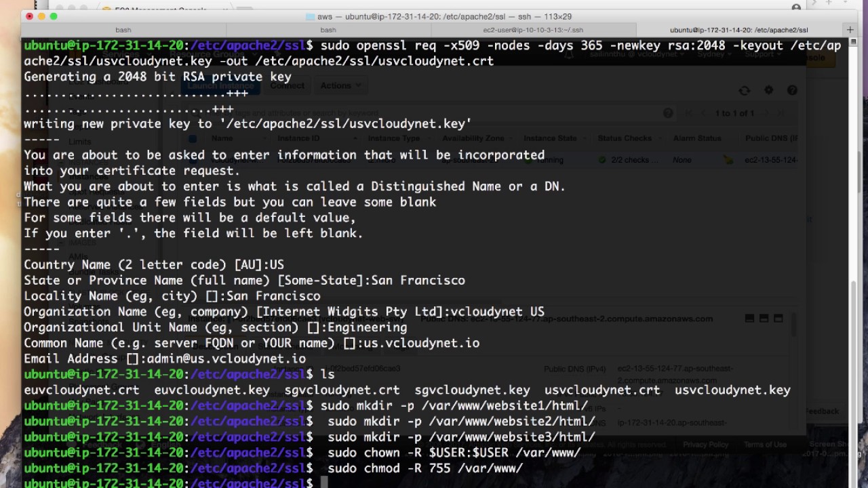Click the 'Generating a 2048 bit RSA private key' line
This screenshot has width=868, height=488.
point(157,77)
